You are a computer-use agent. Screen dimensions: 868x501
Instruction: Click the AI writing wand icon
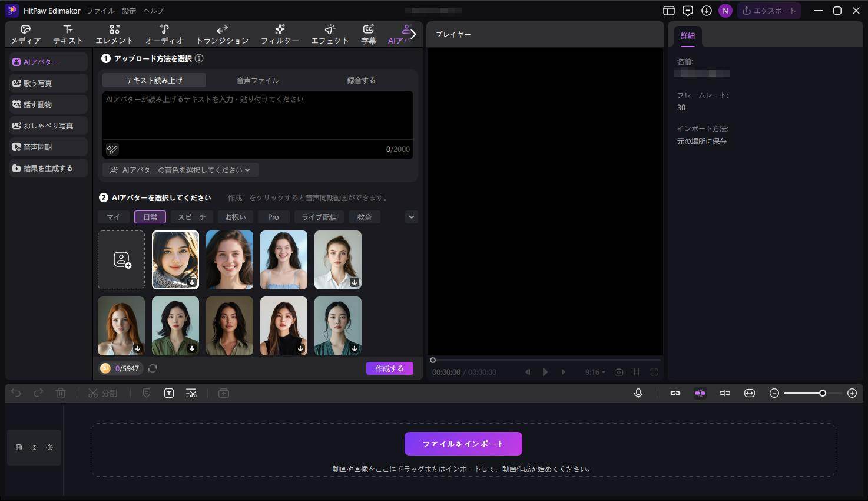[x=112, y=149]
